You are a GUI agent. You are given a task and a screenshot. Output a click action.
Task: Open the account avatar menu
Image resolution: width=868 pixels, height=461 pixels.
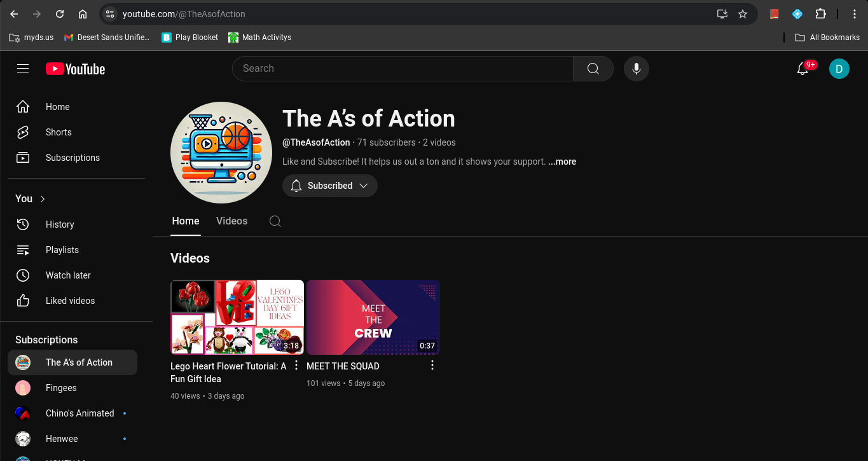(x=839, y=69)
